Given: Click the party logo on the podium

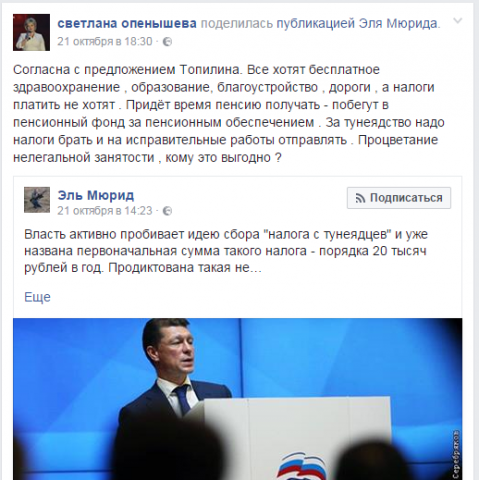Looking at the screenshot, I should pyautogui.click(x=302, y=465).
